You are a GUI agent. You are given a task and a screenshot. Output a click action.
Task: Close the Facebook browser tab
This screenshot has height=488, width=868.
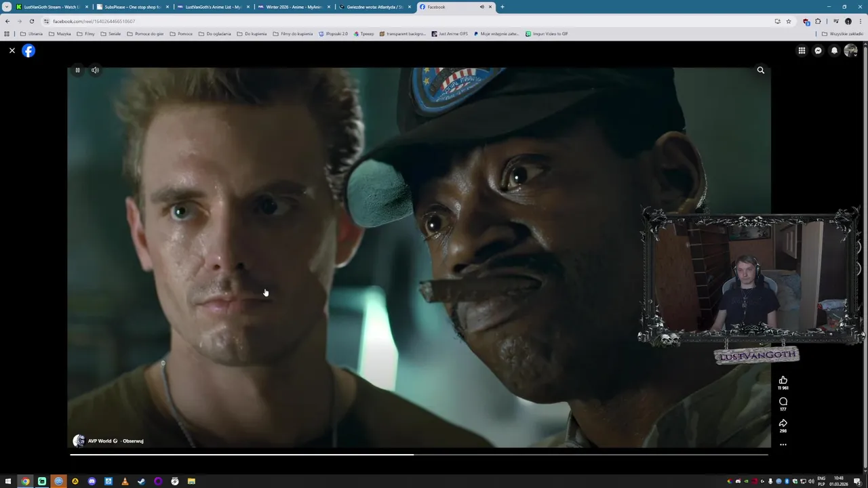pyautogui.click(x=490, y=7)
